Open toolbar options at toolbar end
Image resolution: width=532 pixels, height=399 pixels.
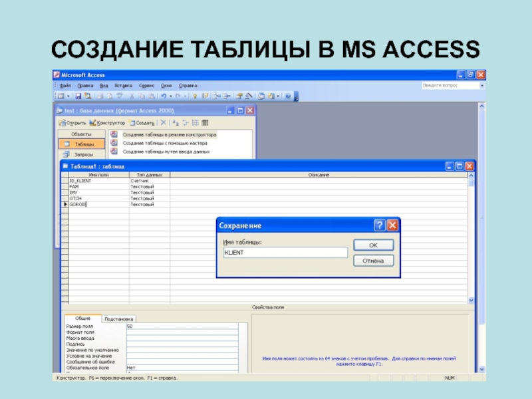296,96
